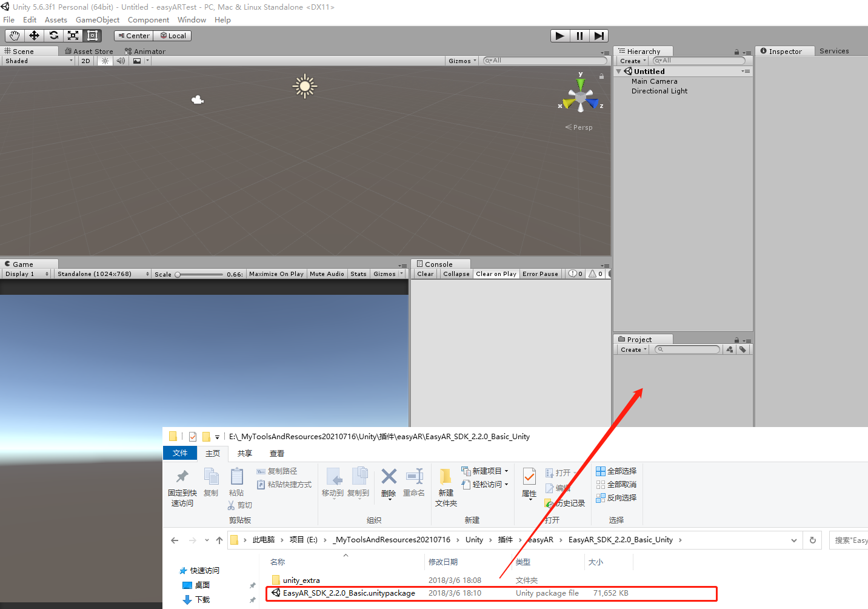Open the Create dropdown in the Hierarchy
Image resolution: width=868 pixels, height=609 pixels.
coord(631,60)
